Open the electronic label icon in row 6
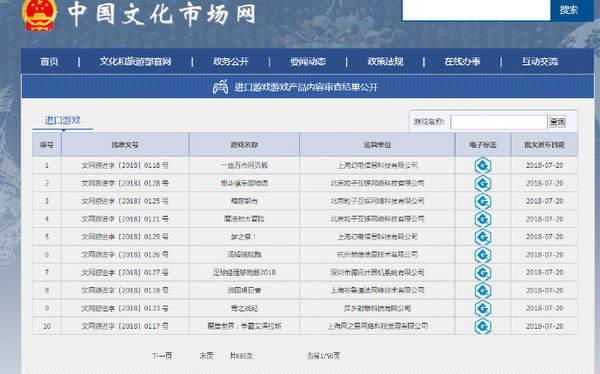The image size is (600, 374). click(483, 255)
